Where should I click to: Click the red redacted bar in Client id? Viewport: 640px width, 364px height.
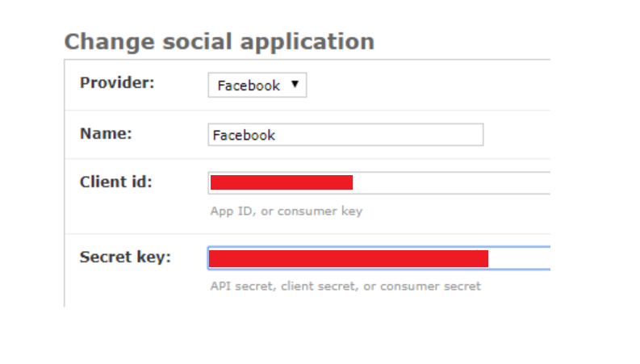(282, 182)
